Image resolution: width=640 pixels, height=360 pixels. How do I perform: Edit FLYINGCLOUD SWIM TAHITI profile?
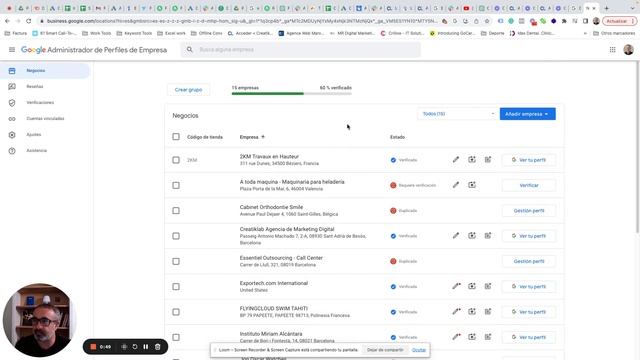pos(456,311)
